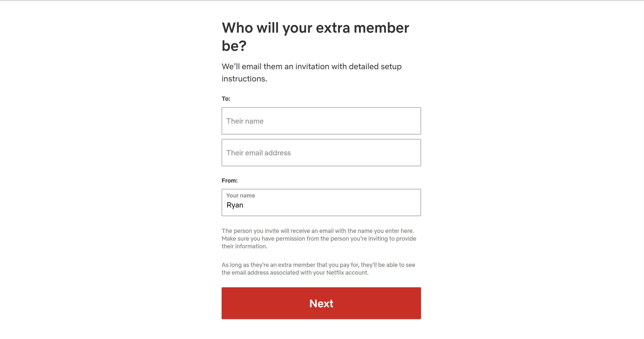Click the red Next button
Screen dimensions: 644x339
click(x=321, y=303)
